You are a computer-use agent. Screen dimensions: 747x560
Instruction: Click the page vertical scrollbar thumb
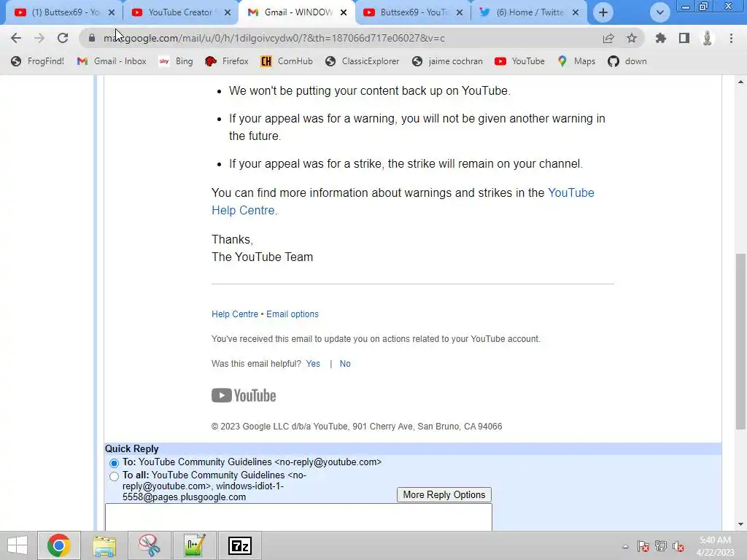tap(740, 341)
